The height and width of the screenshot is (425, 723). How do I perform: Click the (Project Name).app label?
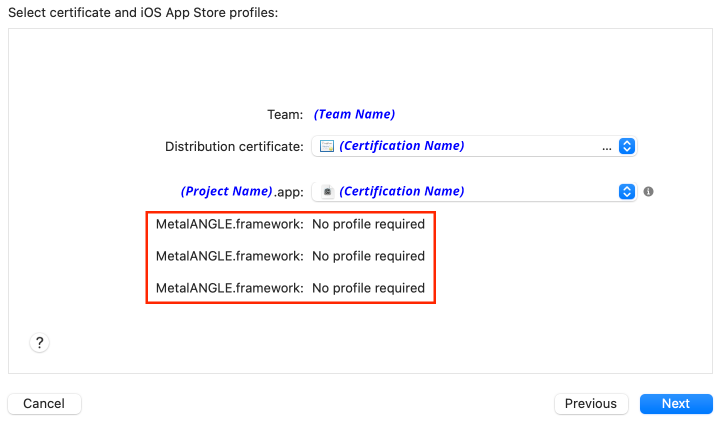pyautogui.click(x=242, y=191)
